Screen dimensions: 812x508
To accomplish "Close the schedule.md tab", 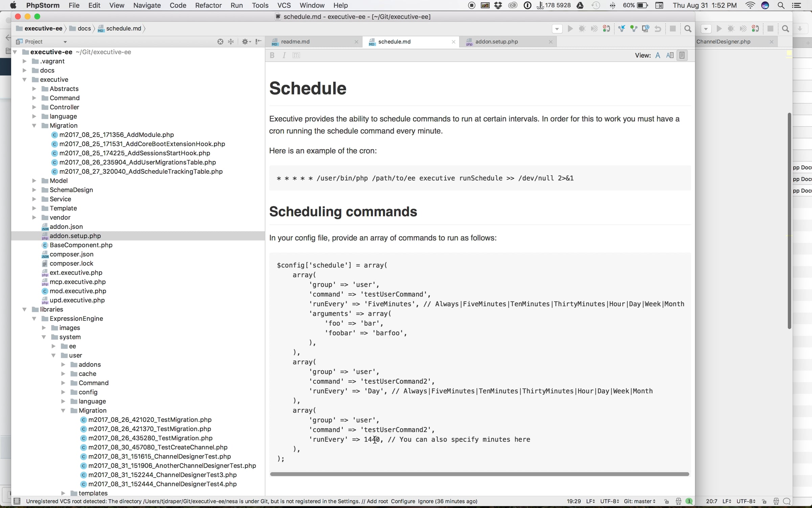I will [x=453, y=42].
